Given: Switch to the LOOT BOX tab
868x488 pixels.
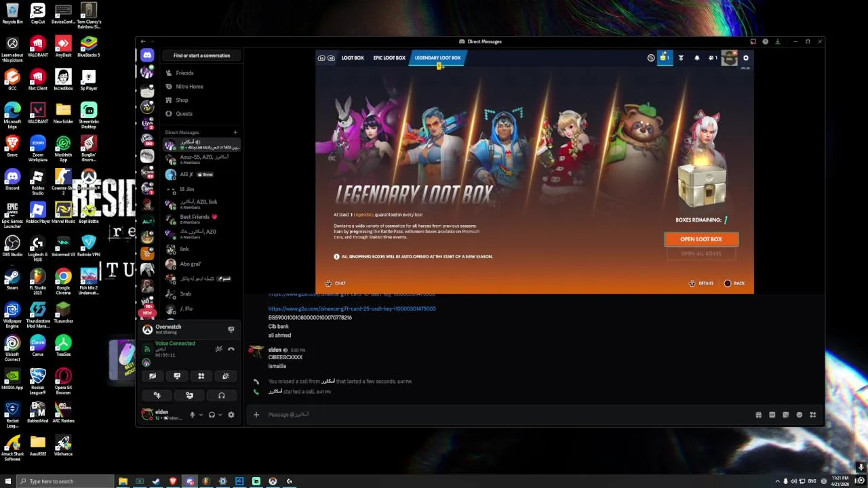Looking at the screenshot, I should (x=353, y=58).
